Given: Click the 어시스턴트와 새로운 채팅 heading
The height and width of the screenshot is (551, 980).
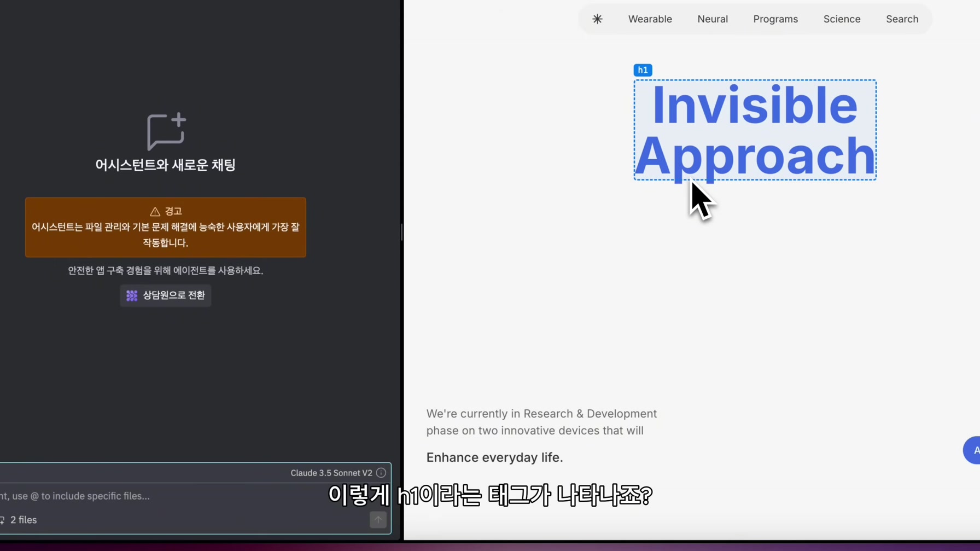Looking at the screenshot, I should [x=165, y=165].
